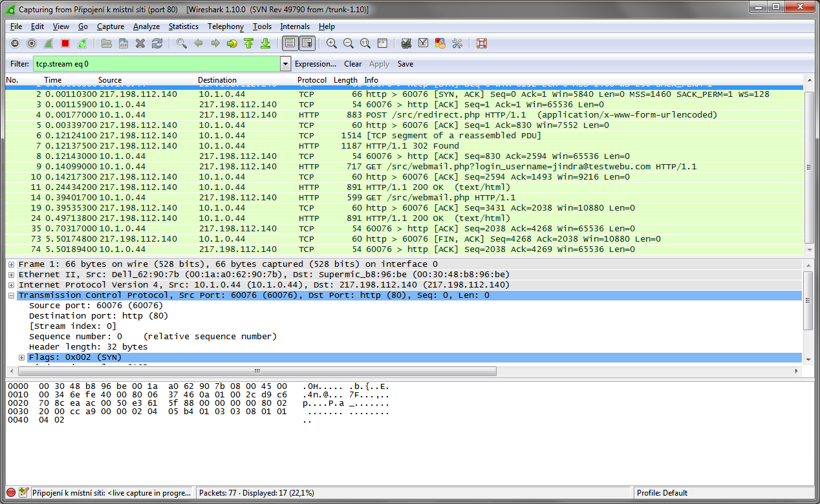Screen dimensions: 820x504
Task: Find a packet with magnifier icon
Action: (x=182, y=43)
